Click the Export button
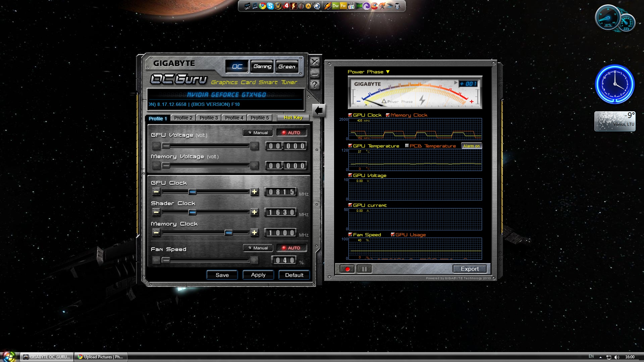 coord(469,269)
